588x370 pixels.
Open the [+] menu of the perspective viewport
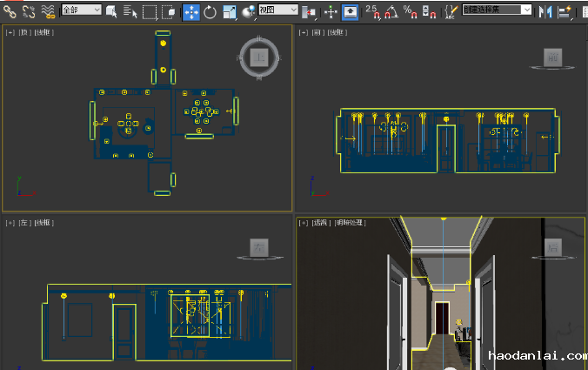tap(304, 223)
